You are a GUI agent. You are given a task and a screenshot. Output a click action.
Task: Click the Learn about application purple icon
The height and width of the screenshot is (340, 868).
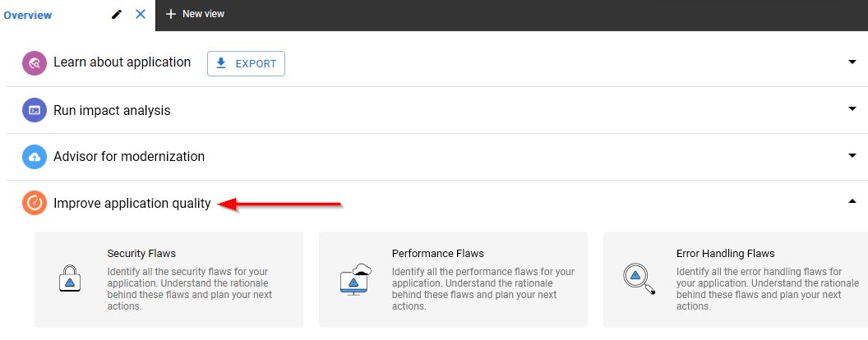click(35, 63)
